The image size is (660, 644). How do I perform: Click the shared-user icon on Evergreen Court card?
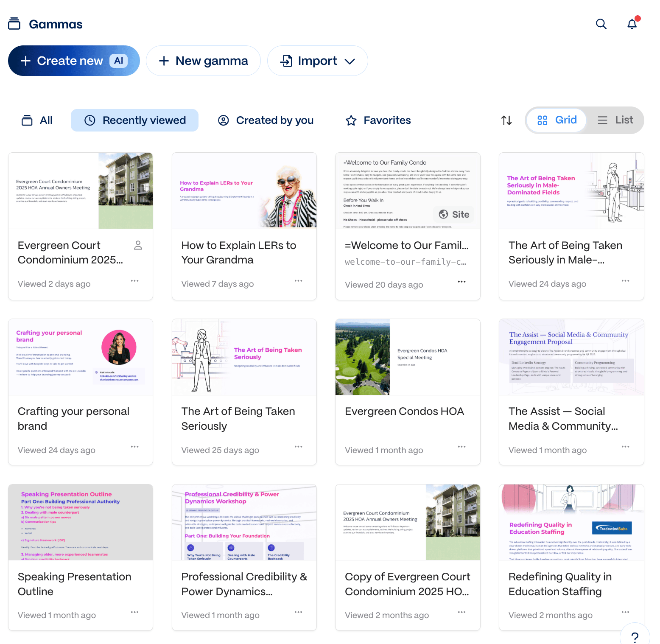[x=138, y=245]
